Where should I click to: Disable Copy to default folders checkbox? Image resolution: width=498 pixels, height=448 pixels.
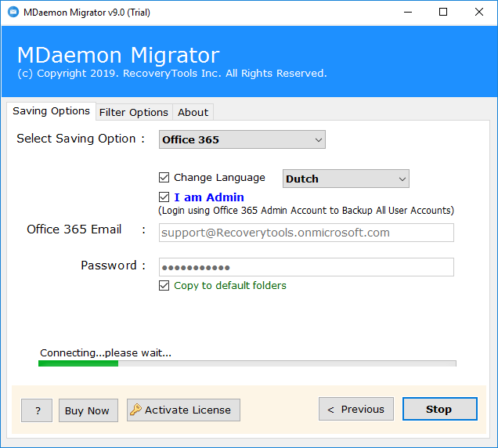point(164,285)
